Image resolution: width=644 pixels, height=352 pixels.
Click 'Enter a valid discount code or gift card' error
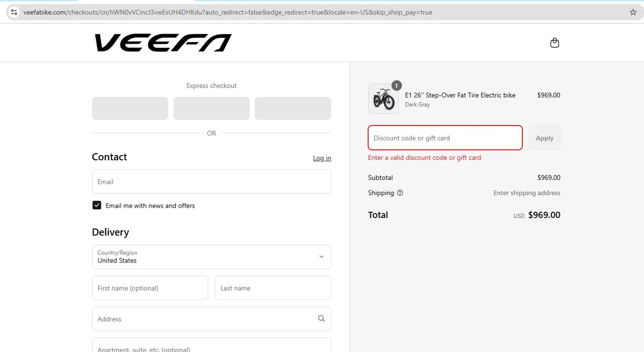click(x=425, y=158)
